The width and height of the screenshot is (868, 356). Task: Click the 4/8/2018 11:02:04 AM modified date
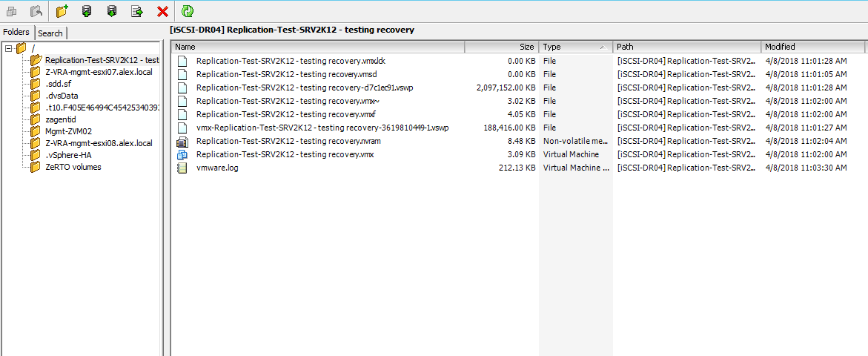pyautogui.click(x=806, y=141)
